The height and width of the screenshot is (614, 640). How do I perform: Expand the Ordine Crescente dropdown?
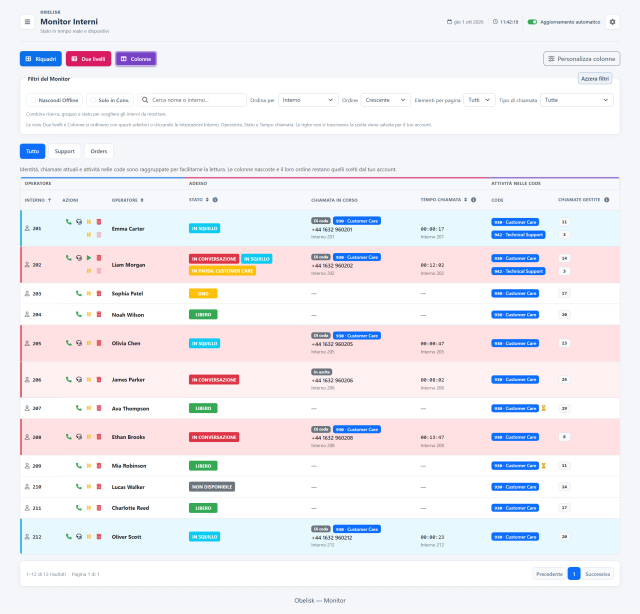click(x=386, y=100)
